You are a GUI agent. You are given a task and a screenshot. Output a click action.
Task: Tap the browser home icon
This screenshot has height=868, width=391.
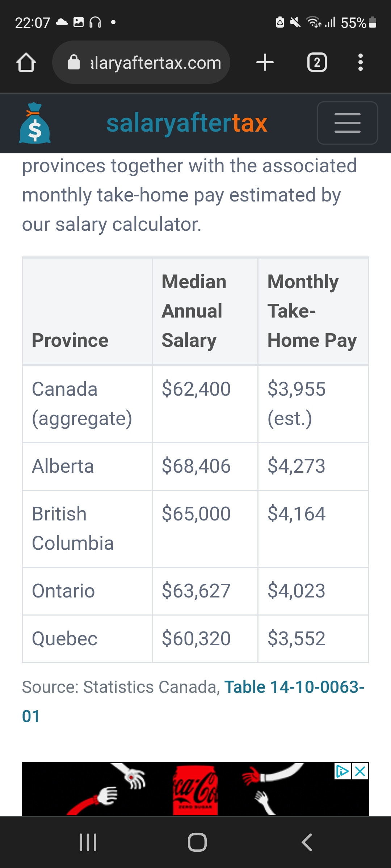click(x=26, y=63)
